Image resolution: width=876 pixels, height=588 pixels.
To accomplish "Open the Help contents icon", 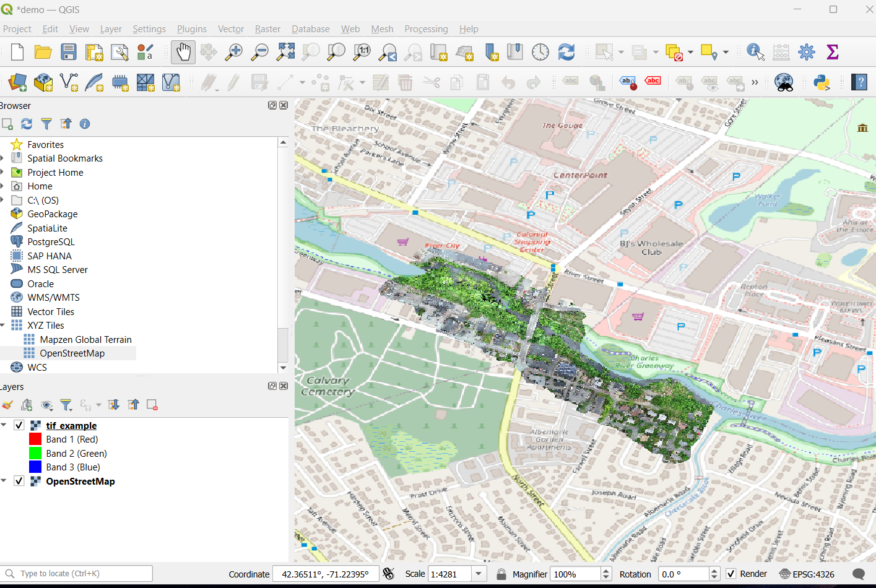I will pyautogui.click(x=859, y=82).
